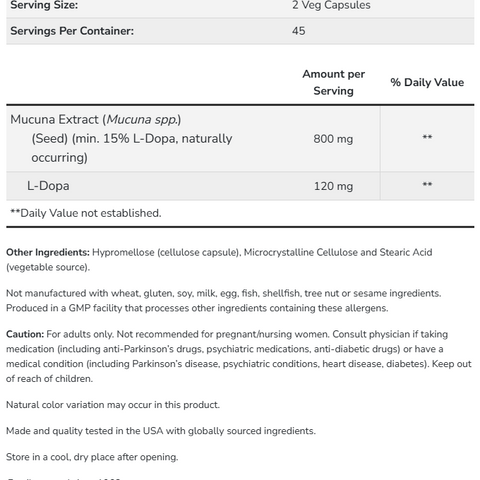
Task: Select the Store in a cool, dry place text
Action: [92, 457]
